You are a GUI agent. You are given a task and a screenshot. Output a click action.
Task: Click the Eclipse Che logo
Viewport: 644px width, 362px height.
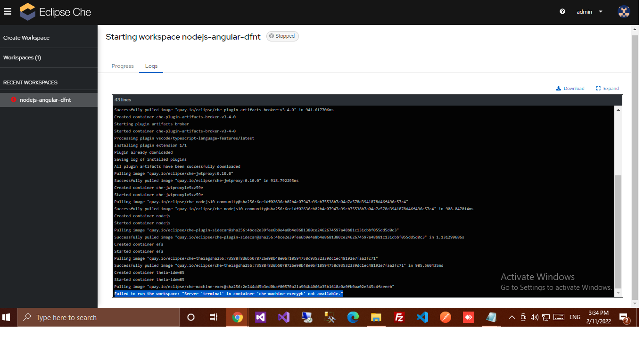click(56, 12)
